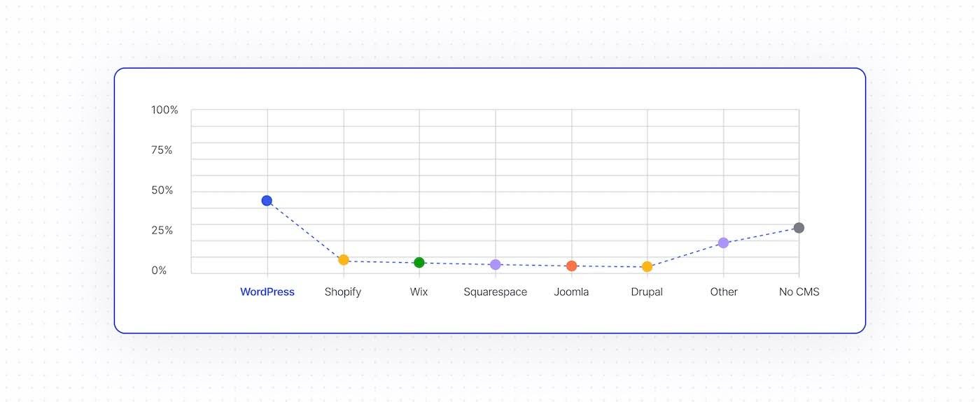The width and height of the screenshot is (980, 402).
Task: Click the orange Joomla data point
Action: (x=572, y=266)
